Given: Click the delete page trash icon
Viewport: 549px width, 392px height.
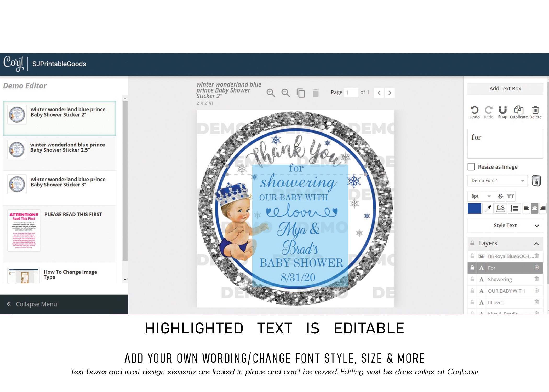Looking at the screenshot, I should click(x=316, y=93).
